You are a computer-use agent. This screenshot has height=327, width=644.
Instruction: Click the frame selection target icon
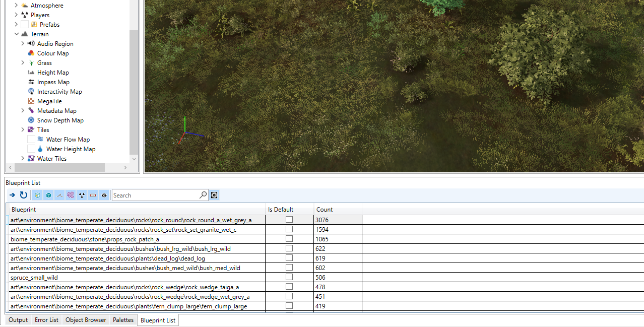point(214,195)
